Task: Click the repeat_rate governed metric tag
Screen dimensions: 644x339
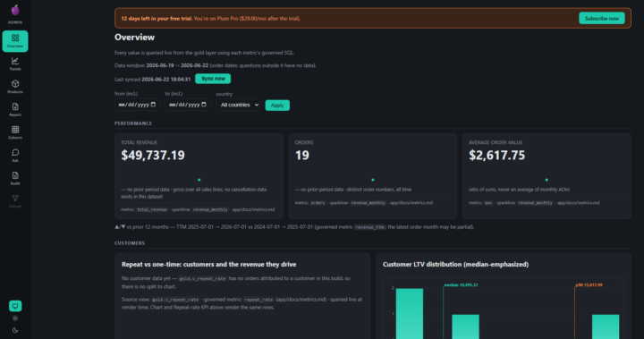Action: (x=258, y=300)
